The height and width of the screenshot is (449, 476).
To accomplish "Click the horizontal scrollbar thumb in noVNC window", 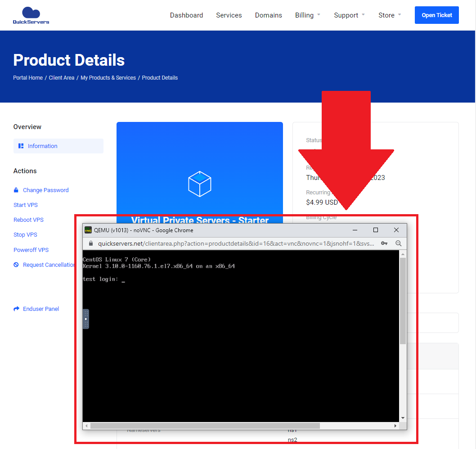I will point(205,426).
